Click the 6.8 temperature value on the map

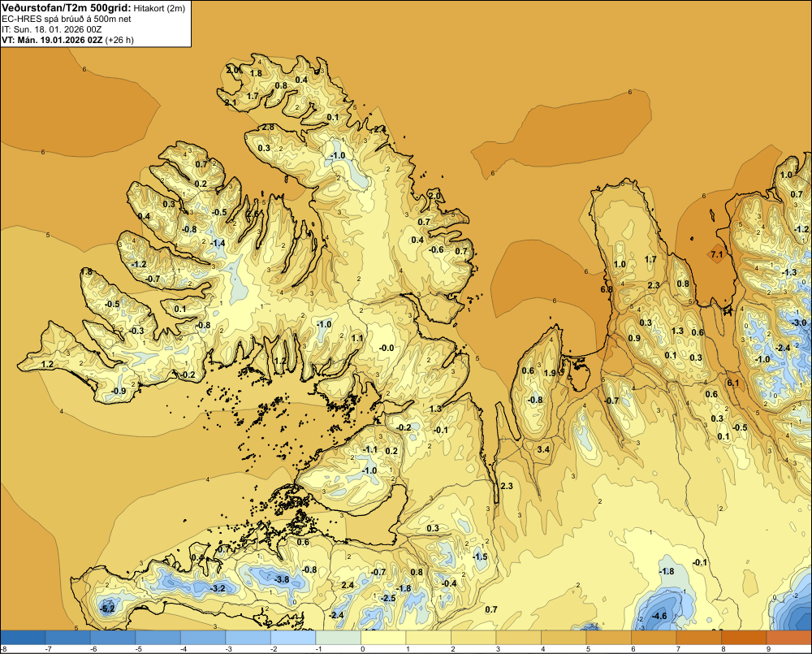coord(607,289)
